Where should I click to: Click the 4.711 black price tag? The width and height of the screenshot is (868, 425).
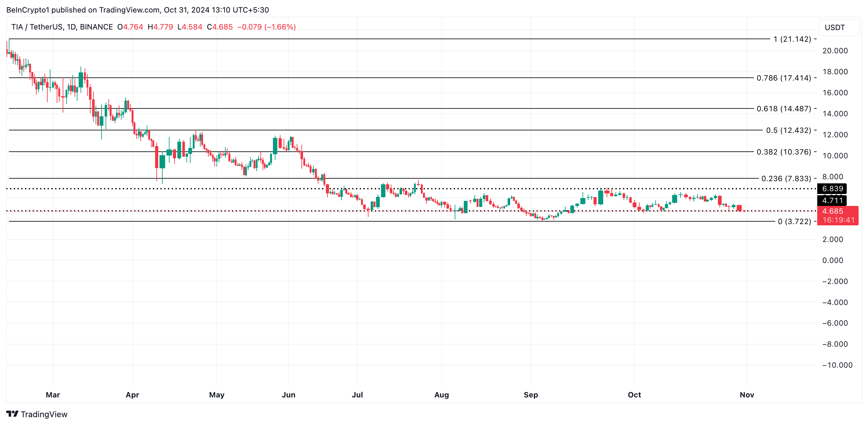pos(832,201)
